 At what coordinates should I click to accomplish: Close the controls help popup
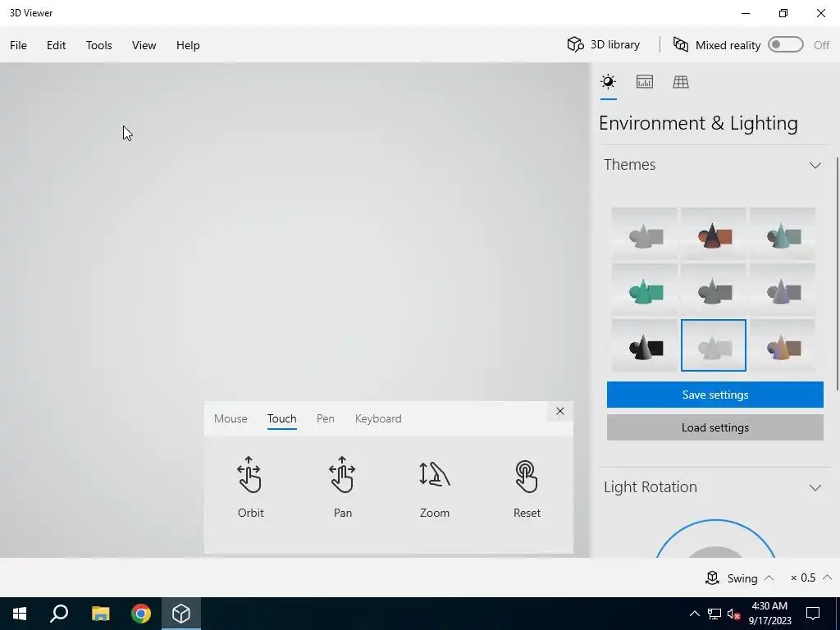[x=559, y=411]
